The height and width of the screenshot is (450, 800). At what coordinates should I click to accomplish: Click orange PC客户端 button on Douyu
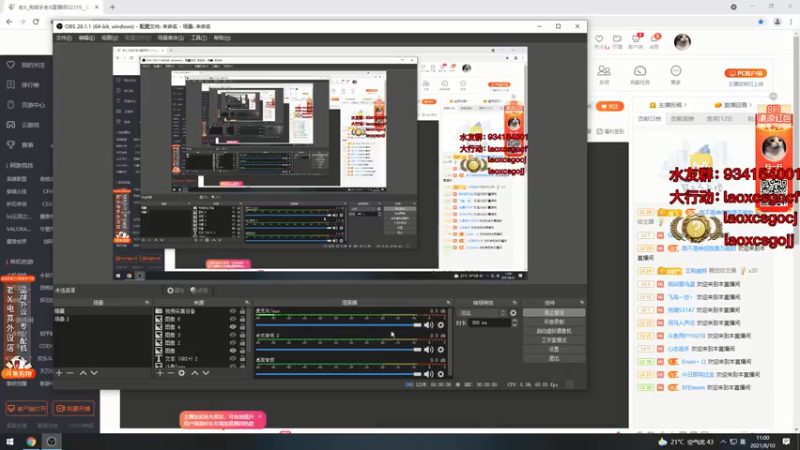(x=745, y=73)
